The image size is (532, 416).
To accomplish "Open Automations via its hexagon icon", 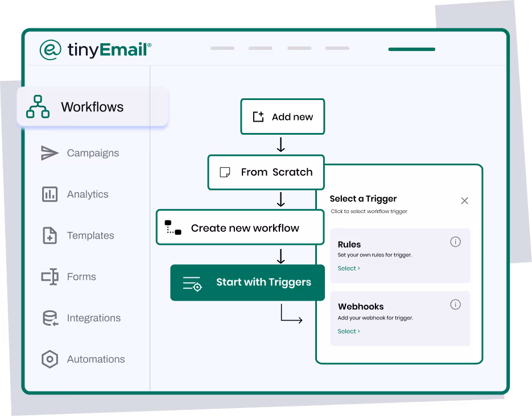I will (50, 359).
